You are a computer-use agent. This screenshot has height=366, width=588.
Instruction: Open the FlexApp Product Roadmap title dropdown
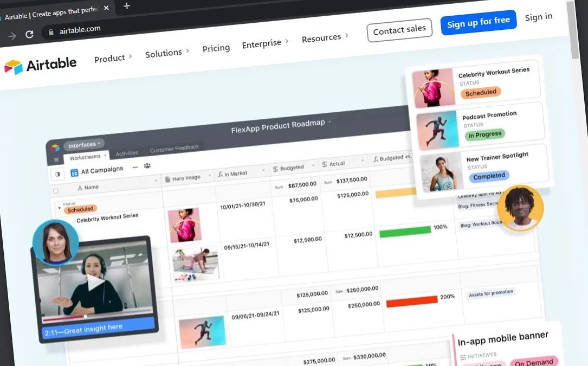click(330, 121)
